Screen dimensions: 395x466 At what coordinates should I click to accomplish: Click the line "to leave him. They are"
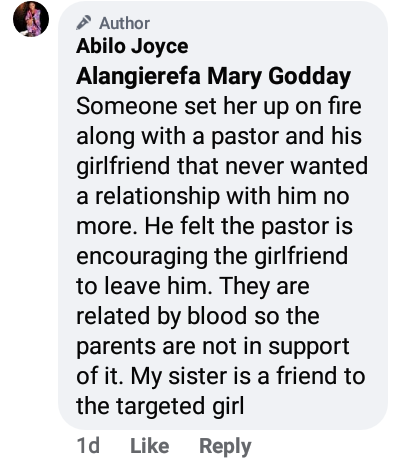pos(193,287)
